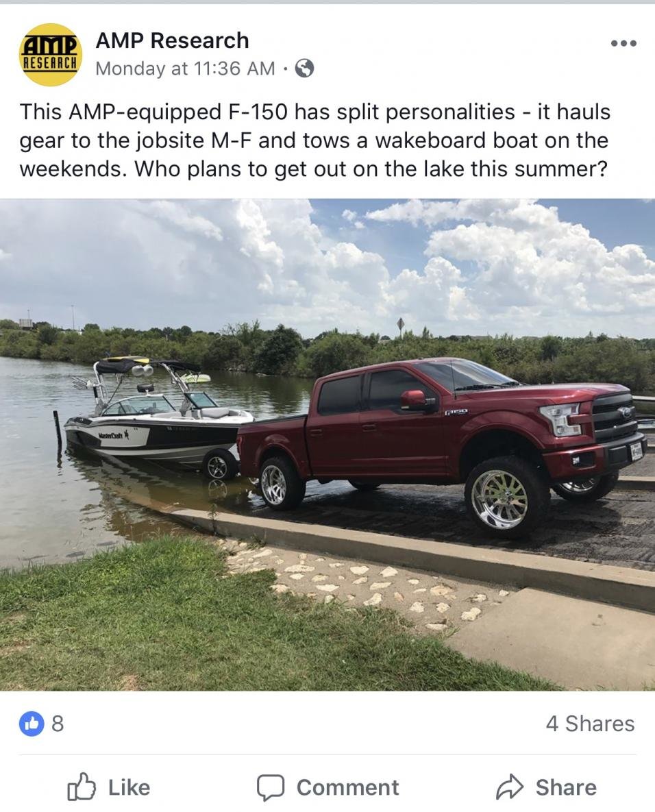This screenshot has height=812, width=655.
Task: Tap the cloudy sky in the photo
Action: click(x=327, y=264)
